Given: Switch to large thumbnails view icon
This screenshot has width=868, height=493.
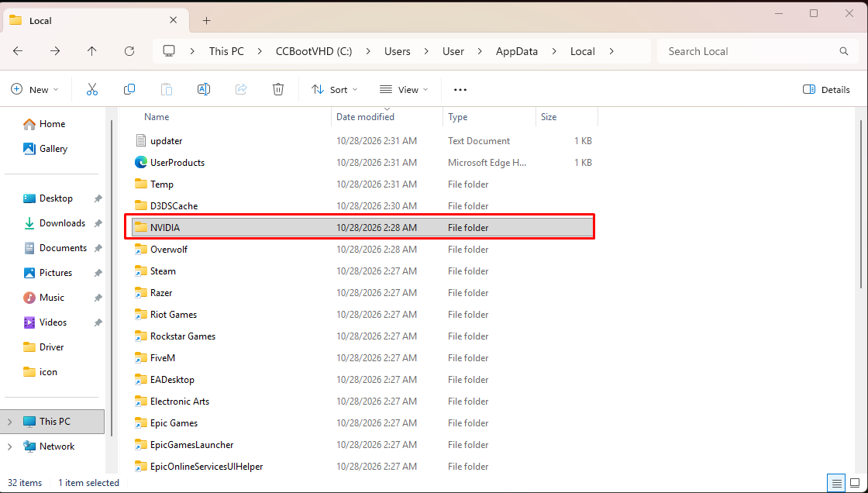Looking at the screenshot, I should point(855,482).
